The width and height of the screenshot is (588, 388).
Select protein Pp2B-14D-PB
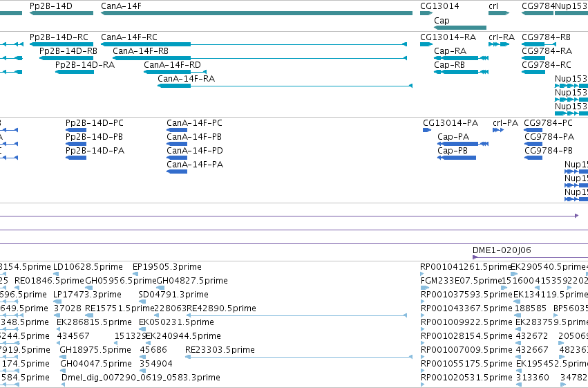(76, 144)
